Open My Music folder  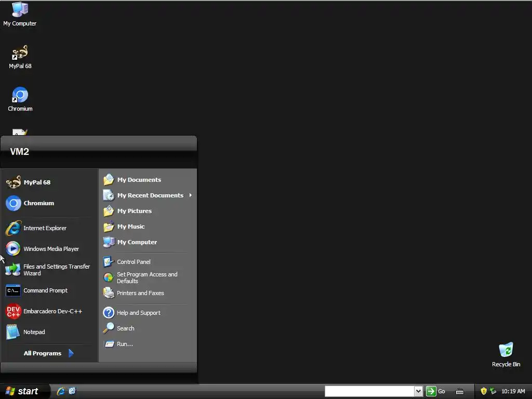(x=148, y=227)
